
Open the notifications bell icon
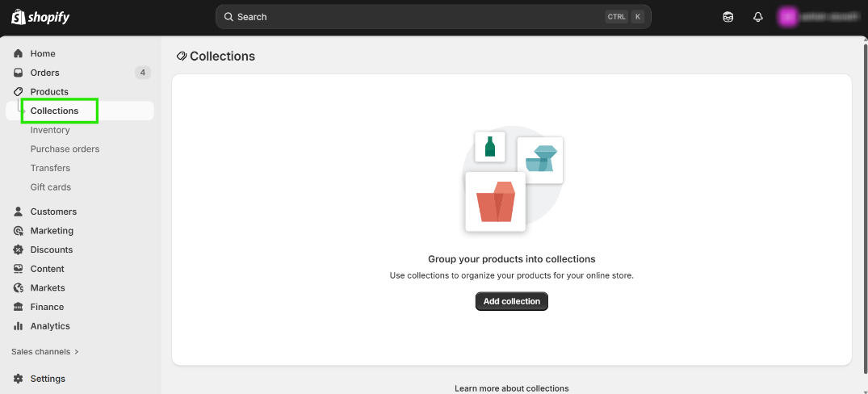757,17
